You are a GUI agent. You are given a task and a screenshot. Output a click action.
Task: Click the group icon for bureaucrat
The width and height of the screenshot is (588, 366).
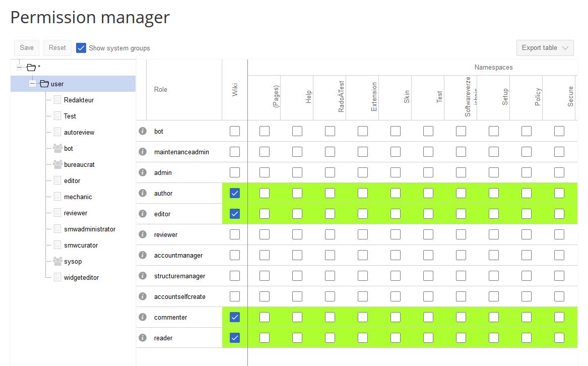[x=57, y=164]
